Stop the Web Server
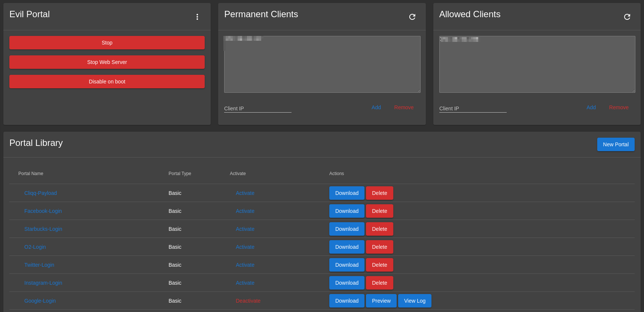The height and width of the screenshot is (312, 644). point(107,62)
